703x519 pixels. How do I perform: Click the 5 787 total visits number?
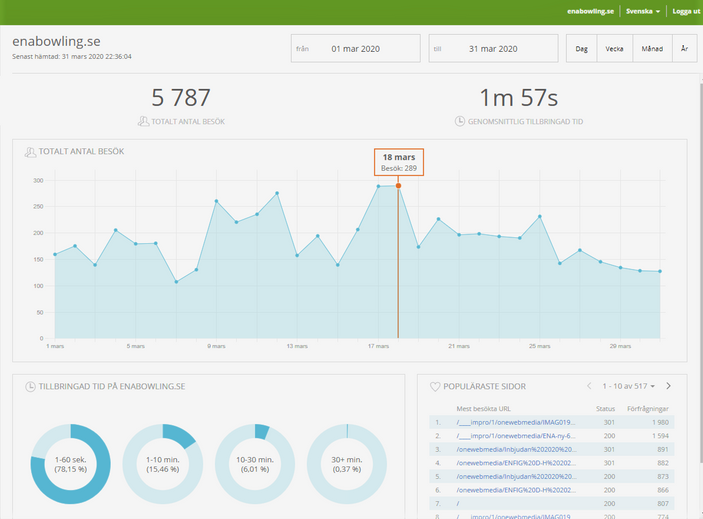[181, 98]
